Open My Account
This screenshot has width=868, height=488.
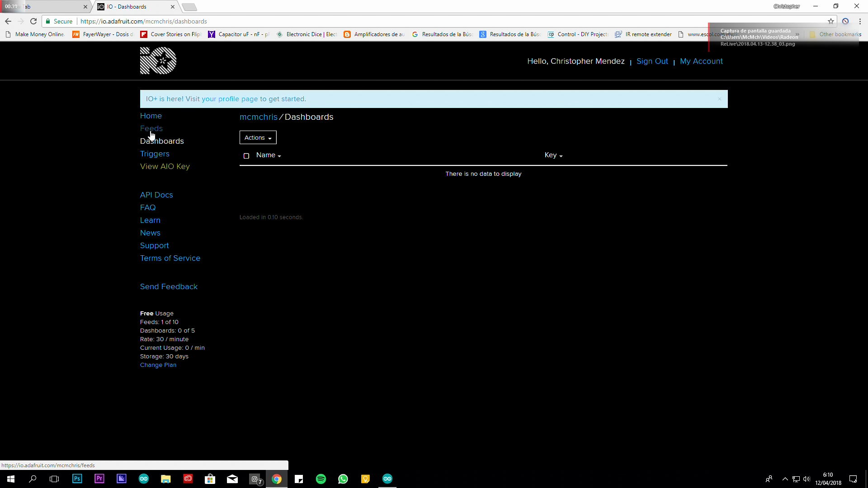pos(701,61)
